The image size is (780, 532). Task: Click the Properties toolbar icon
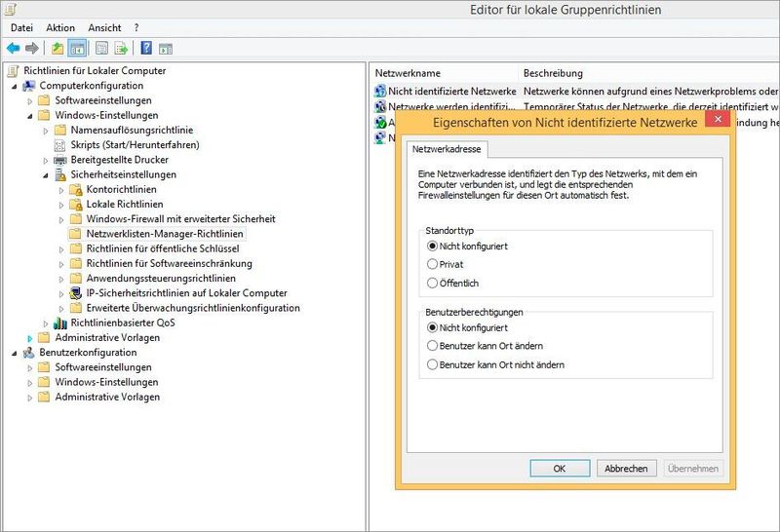tap(101, 48)
